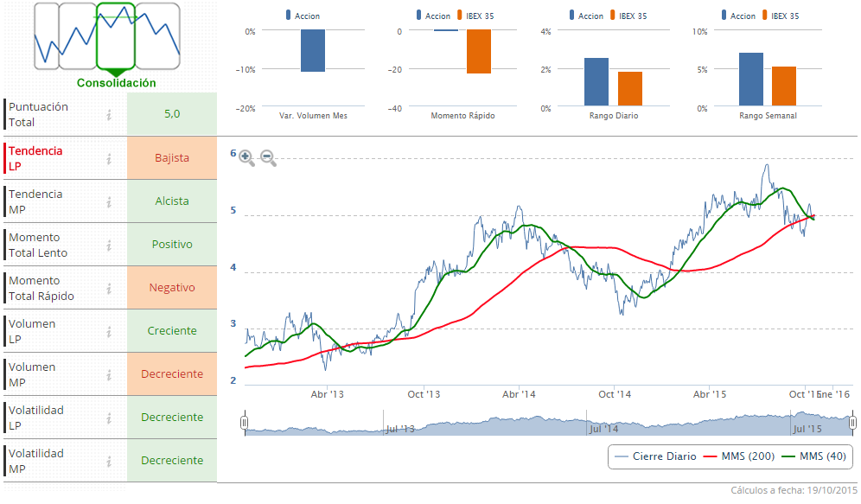Viewport: 861px width, 504px height.
Task: Select the highlighted green Consolidación phase box
Action: [116, 36]
